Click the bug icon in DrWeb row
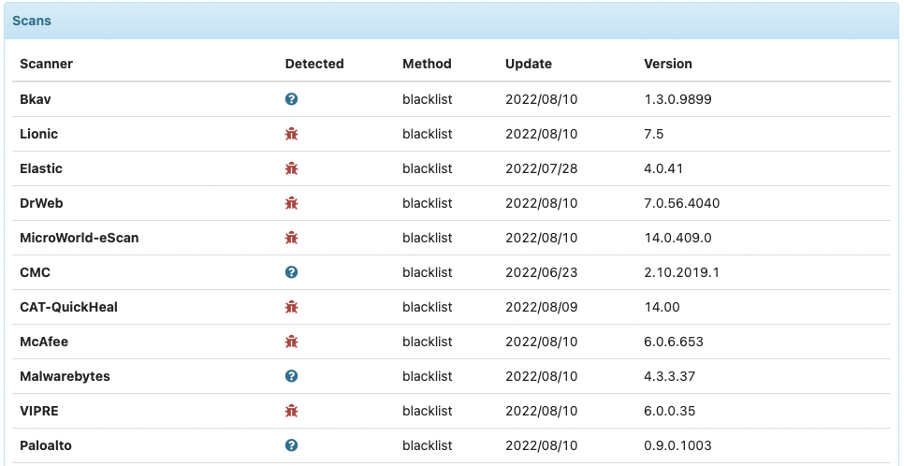 click(x=291, y=203)
